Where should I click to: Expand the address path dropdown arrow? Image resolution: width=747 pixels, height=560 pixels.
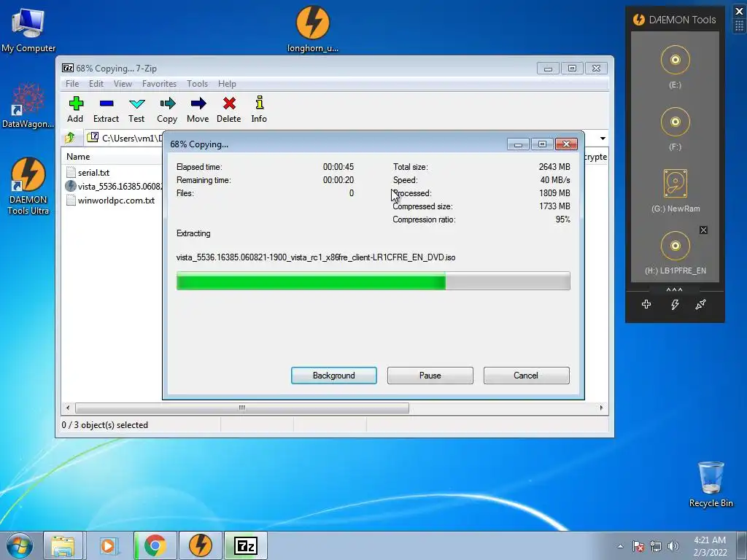click(603, 138)
